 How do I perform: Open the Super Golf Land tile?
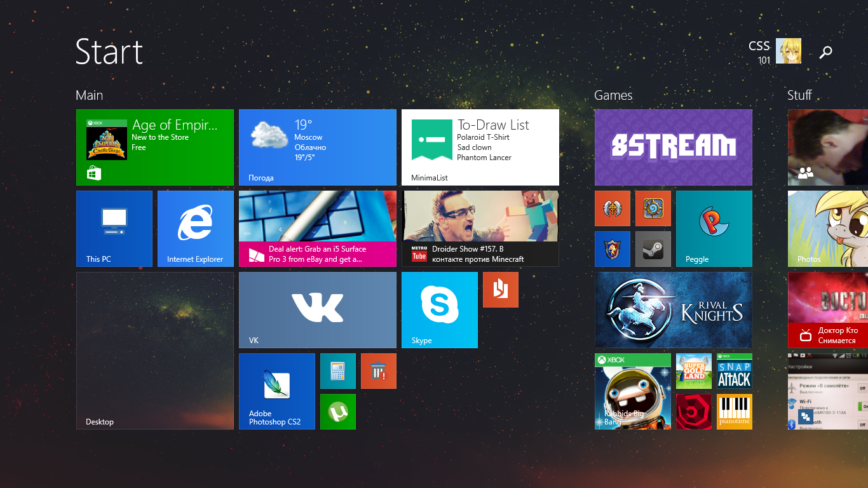click(694, 371)
